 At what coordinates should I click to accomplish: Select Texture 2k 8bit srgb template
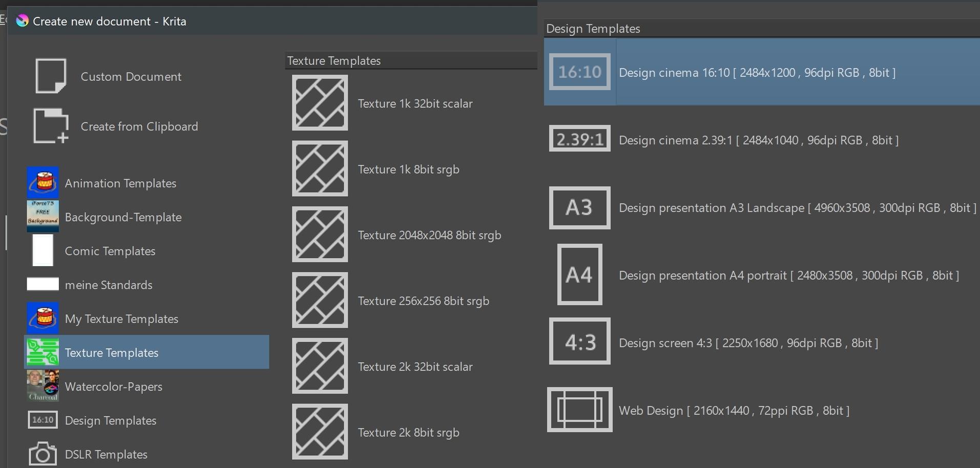point(408,432)
